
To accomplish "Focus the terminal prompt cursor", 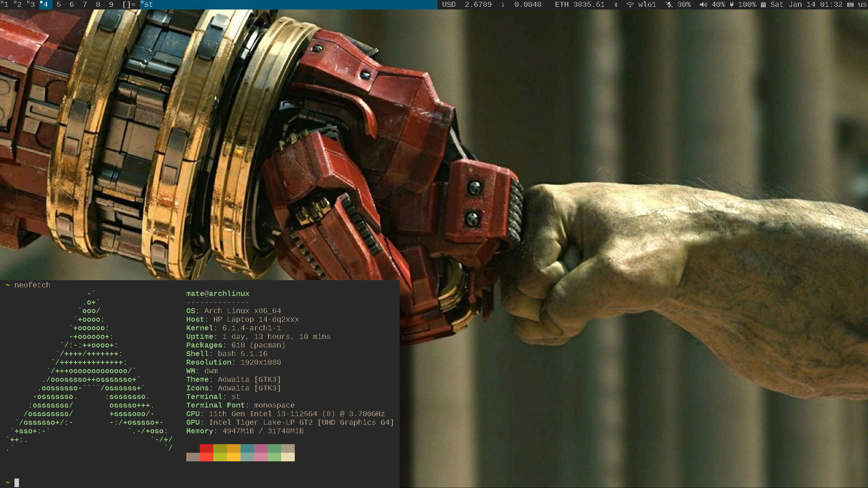I will [17, 483].
